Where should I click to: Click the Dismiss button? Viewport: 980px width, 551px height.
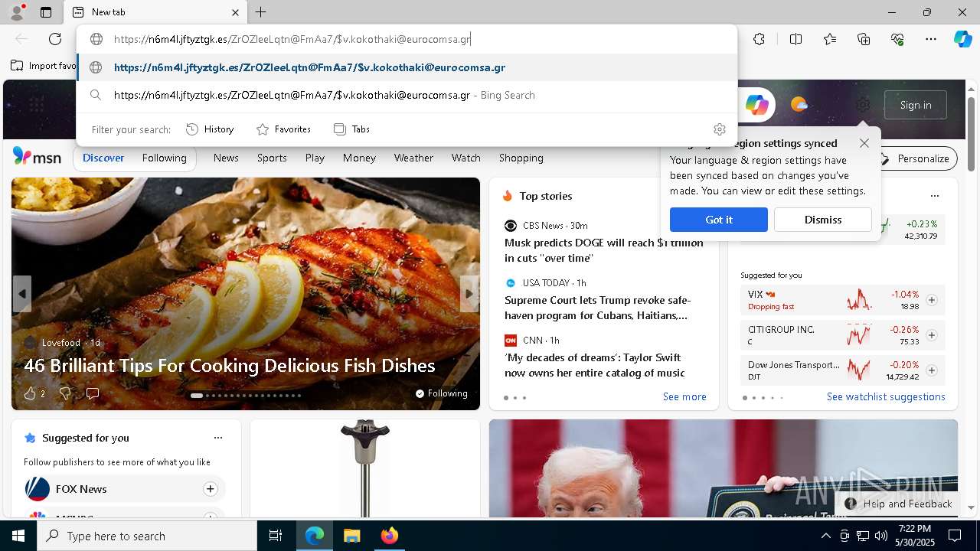[823, 220]
